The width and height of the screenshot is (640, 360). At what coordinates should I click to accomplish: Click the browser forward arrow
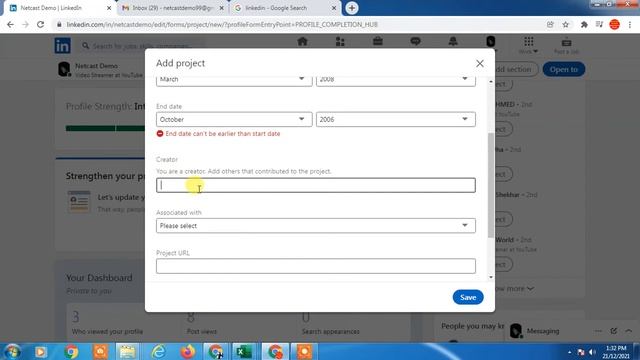tap(25, 24)
